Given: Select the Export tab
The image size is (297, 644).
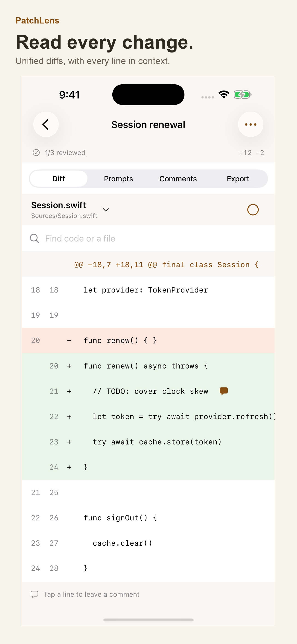Looking at the screenshot, I should (x=238, y=179).
